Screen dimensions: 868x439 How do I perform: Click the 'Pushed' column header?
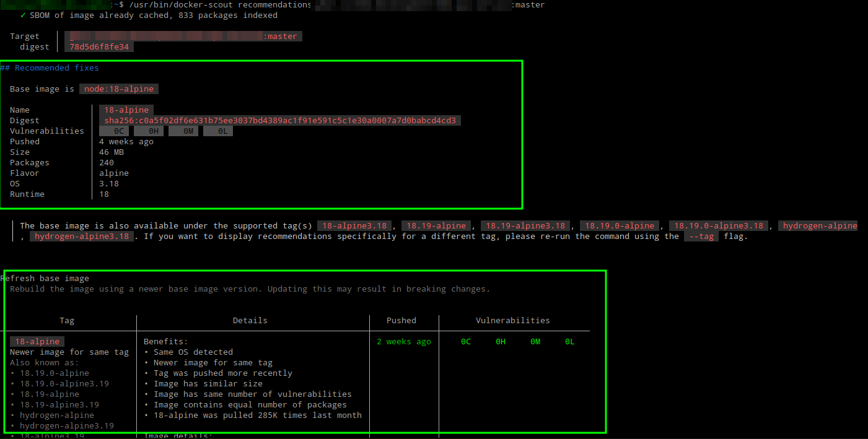[401, 321]
